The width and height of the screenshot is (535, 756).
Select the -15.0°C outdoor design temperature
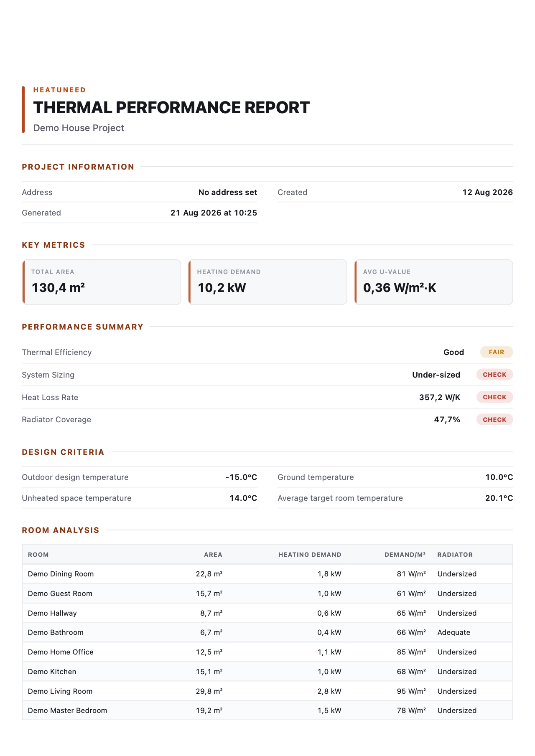[x=241, y=477]
